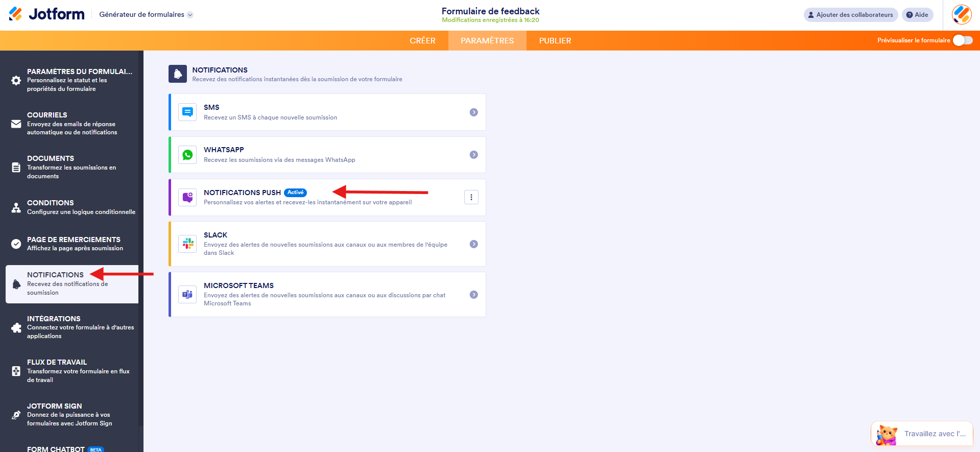980x452 pixels.
Task: Open the Notifications Push card
Action: point(327,197)
